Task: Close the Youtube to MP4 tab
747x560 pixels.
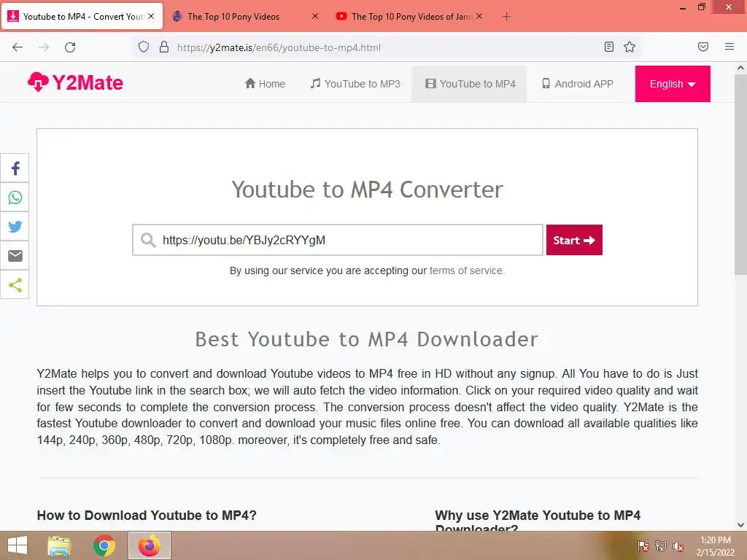Action: click(x=151, y=16)
